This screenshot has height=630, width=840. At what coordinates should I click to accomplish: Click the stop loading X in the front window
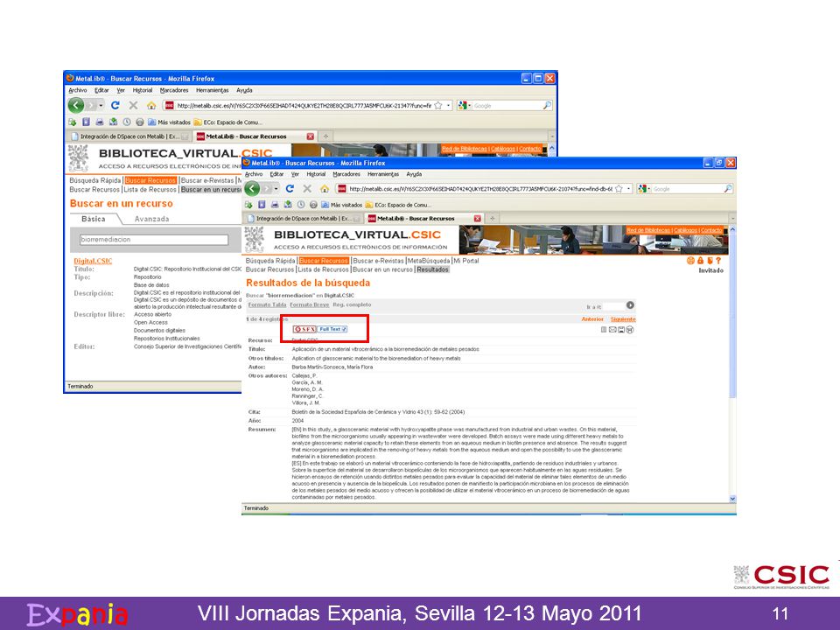(307, 189)
